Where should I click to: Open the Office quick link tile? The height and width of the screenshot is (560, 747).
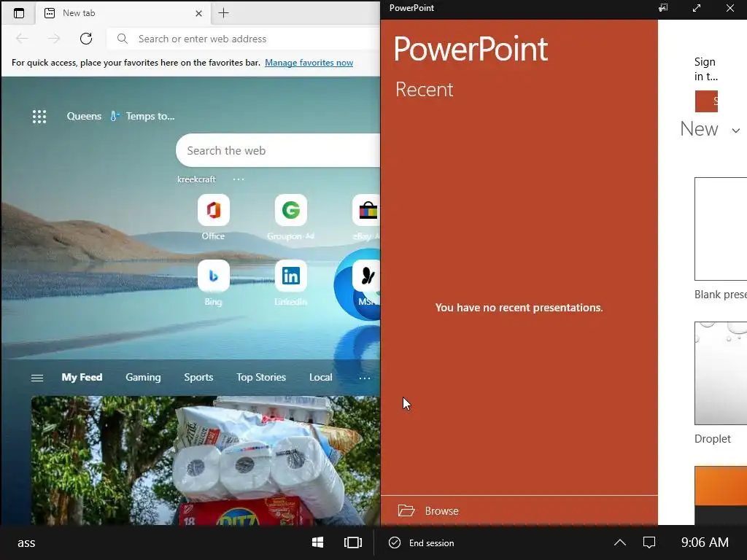tap(214, 210)
